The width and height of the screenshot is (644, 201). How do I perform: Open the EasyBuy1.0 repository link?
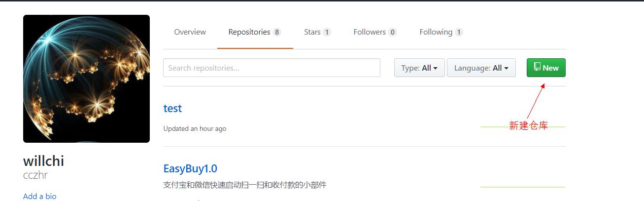[190, 168]
